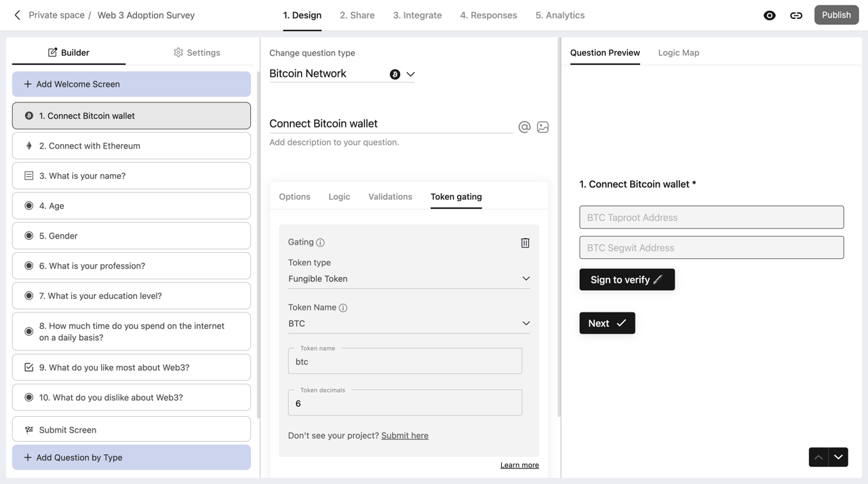The width and height of the screenshot is (868, 484).
Task: Select question 4 Age radio item
Action: coord(28,205)
